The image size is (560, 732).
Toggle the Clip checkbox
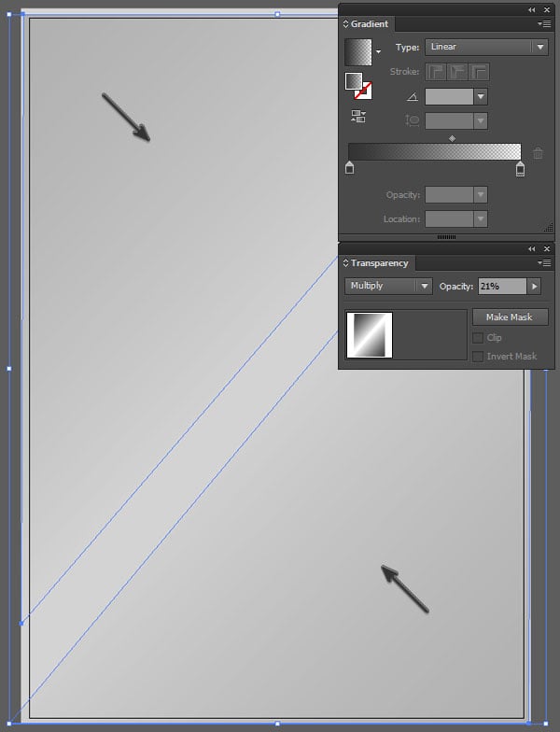pos(478,338)
